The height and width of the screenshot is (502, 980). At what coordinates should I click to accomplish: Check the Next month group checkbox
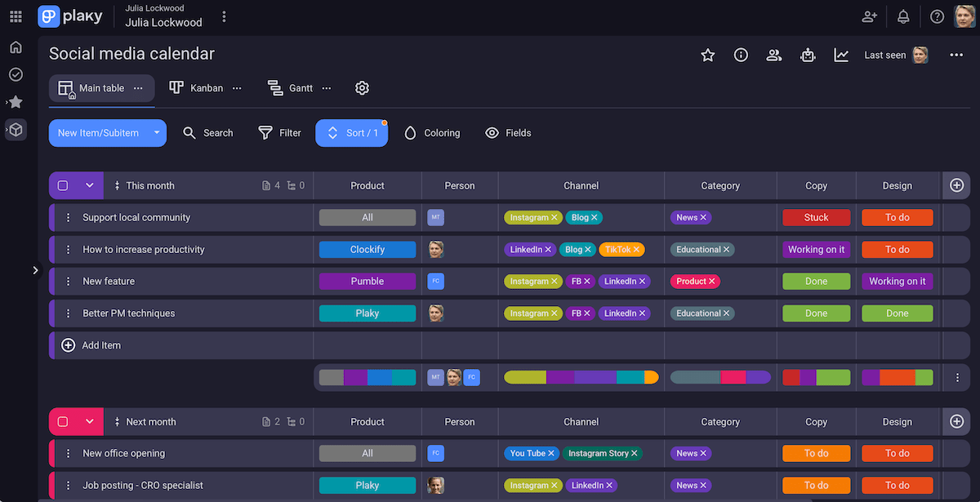point(63,422)
